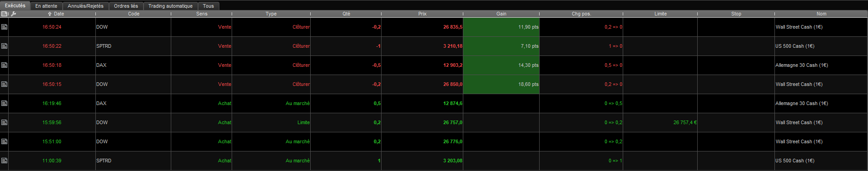Screen dimensions: 868x171
Task: Select the 18,60 pts gain cell
Action: [x=501, y=84]
